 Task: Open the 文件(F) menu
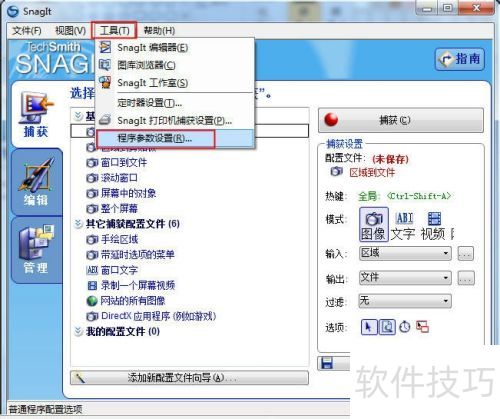click(27, 31)
